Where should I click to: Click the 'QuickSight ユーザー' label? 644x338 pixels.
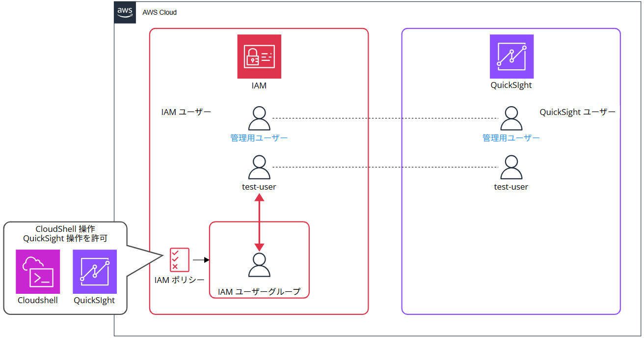click(577, 112)
